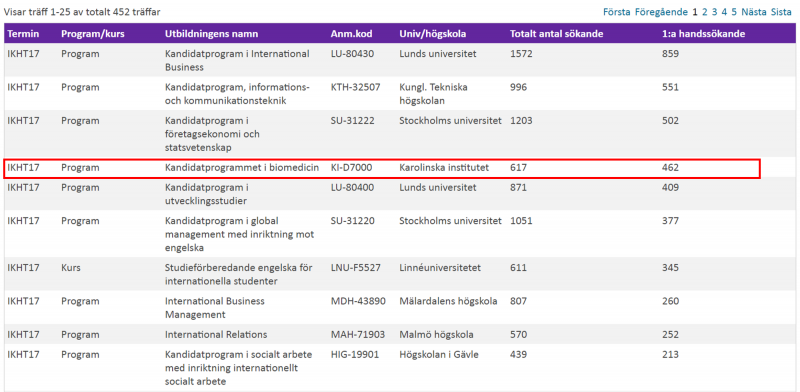800x392 pixels.
Task: Select the Kandidatprogrammet i biomedicin row
Action: (x=382, y=168)
